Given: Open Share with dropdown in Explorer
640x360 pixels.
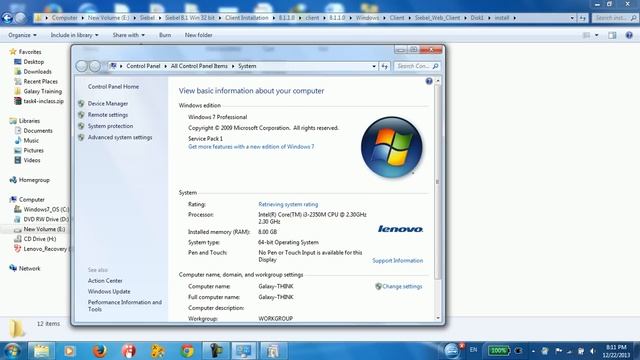Looking at the screenshot, I should pos(129,35).
